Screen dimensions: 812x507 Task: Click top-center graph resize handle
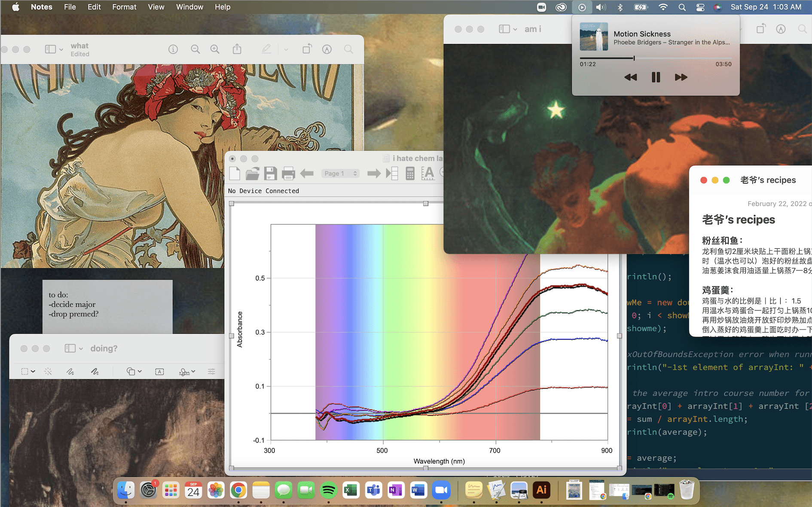(x=425, y=204)
